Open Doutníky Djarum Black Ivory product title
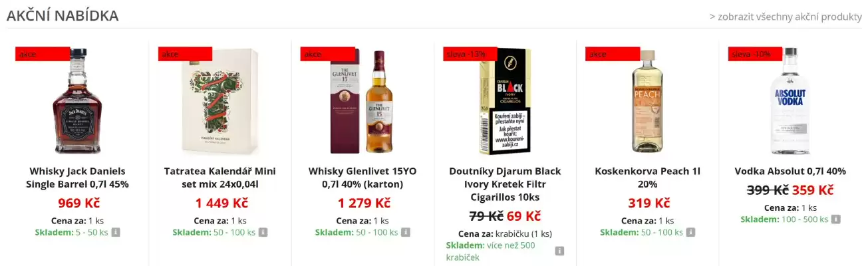 (505, 184)
